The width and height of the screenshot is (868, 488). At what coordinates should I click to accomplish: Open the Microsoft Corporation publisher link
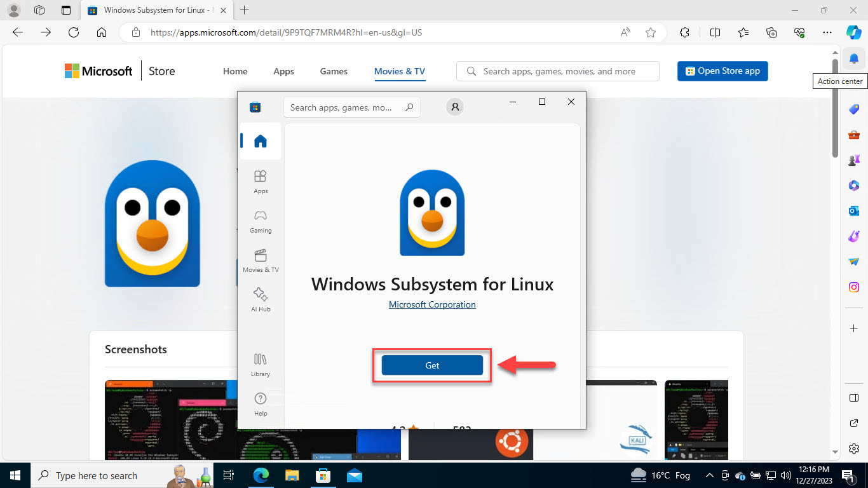click(432, 304)
